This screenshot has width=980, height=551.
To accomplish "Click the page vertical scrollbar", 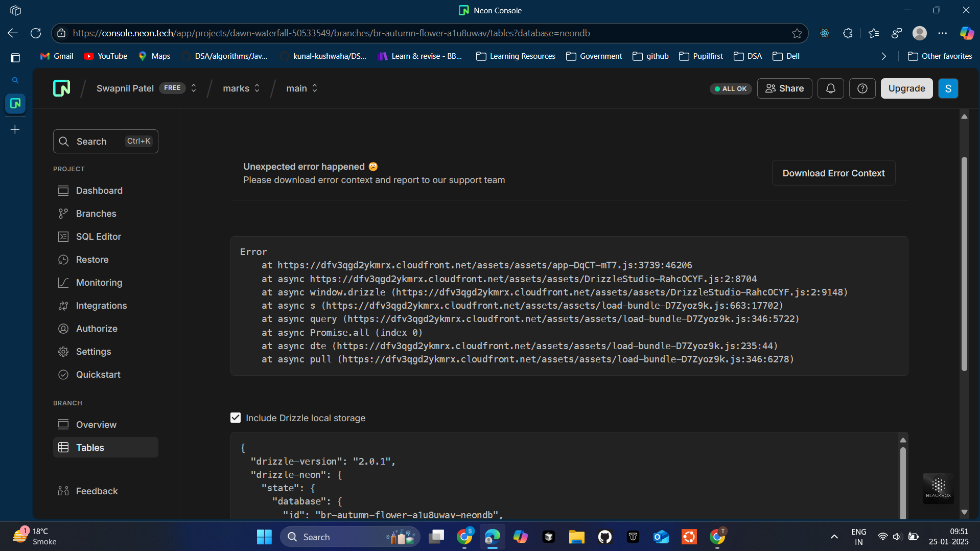I will point(964,263).
